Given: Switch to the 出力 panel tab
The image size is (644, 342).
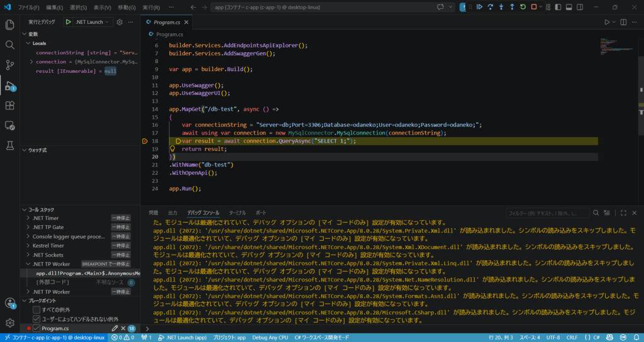Looking at the screenshot, I should tap(172, 212).
